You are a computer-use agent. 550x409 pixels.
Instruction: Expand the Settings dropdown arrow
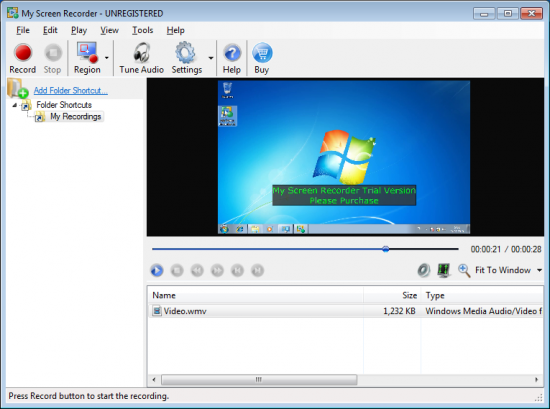pyautogui.click(x=210, y=58)
